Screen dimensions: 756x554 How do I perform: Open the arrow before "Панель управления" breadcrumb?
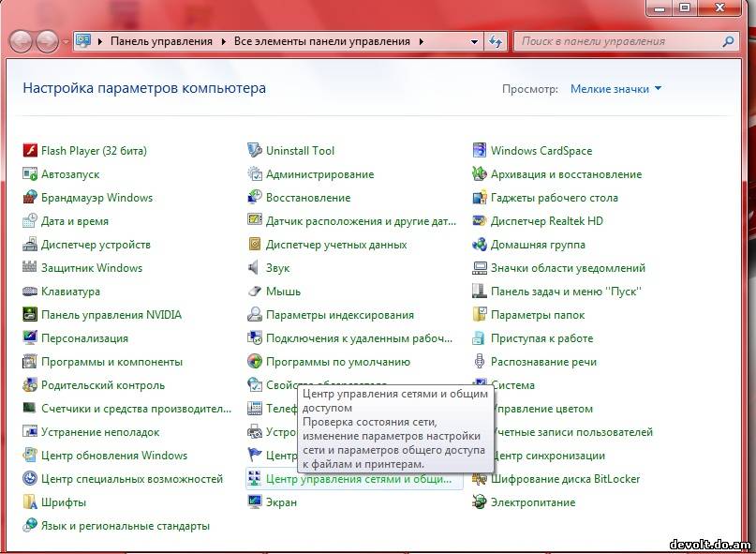coord(100,42)
